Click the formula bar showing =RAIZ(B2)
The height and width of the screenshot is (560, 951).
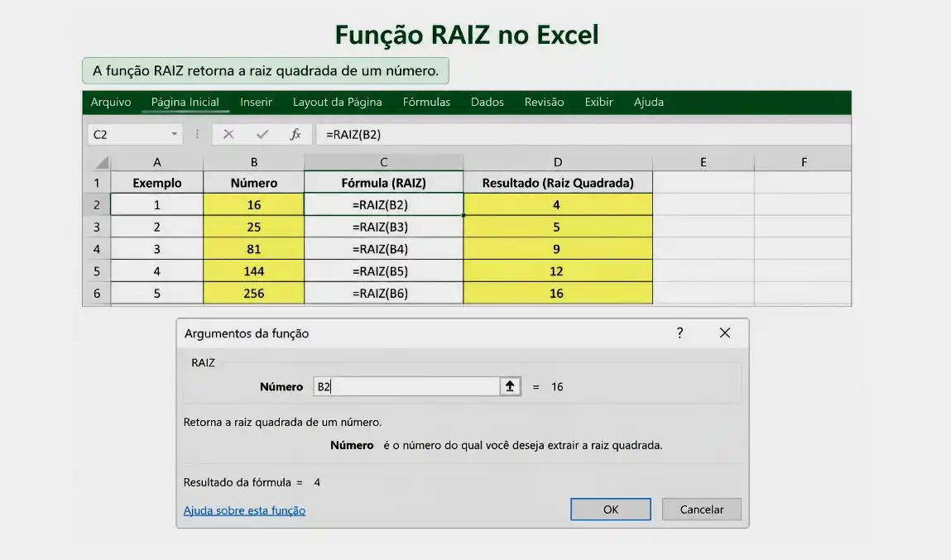[582, 135]
